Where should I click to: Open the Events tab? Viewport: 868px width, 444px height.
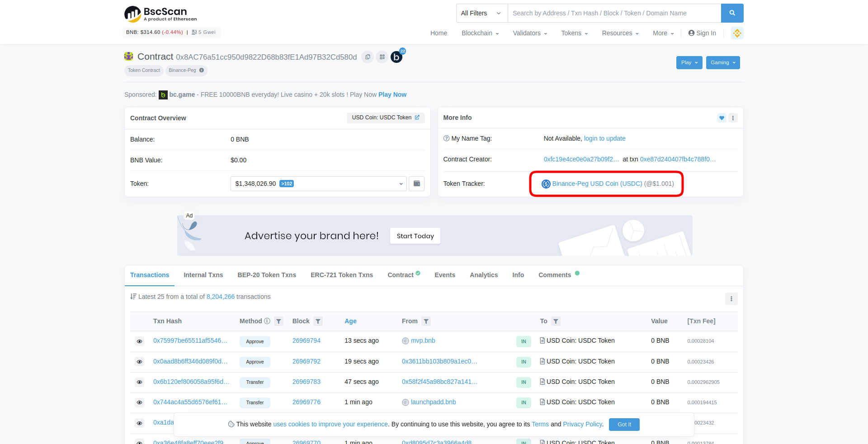click(x=445, y=275)
